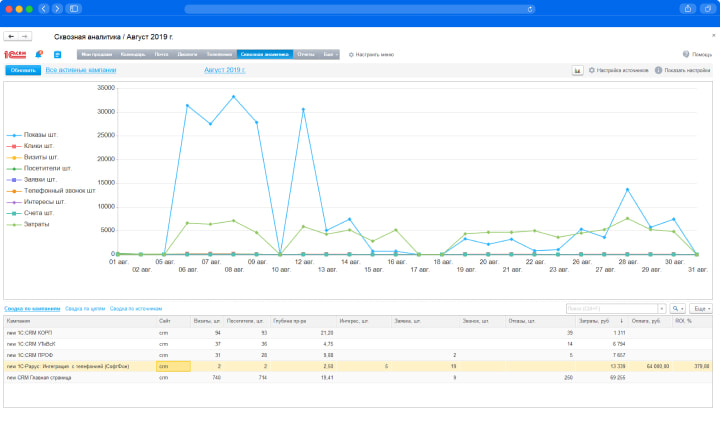Expand the search field dropdown arrow
This screenshot has height=422, width=720.
click(x=662, y=309)
